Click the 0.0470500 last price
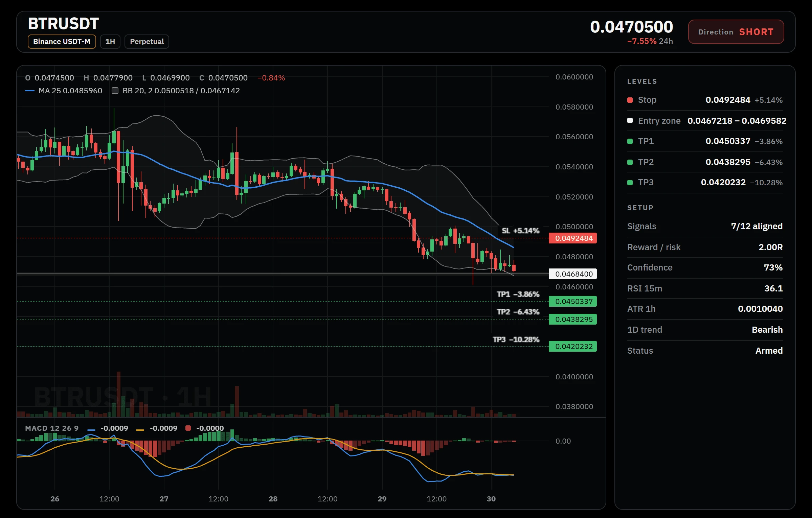 tap(631, 27)
